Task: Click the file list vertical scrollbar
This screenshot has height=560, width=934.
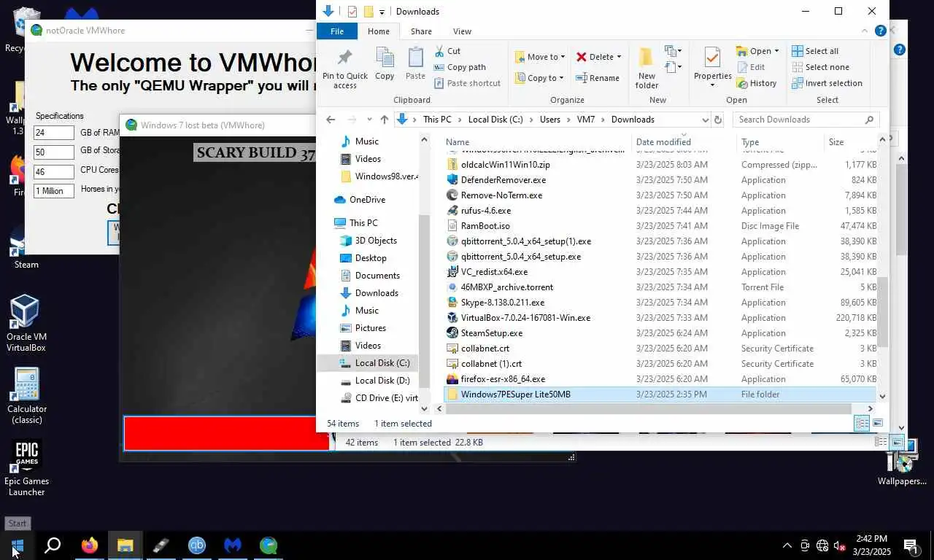Action: pyautogui.click(x=882, y=312)
